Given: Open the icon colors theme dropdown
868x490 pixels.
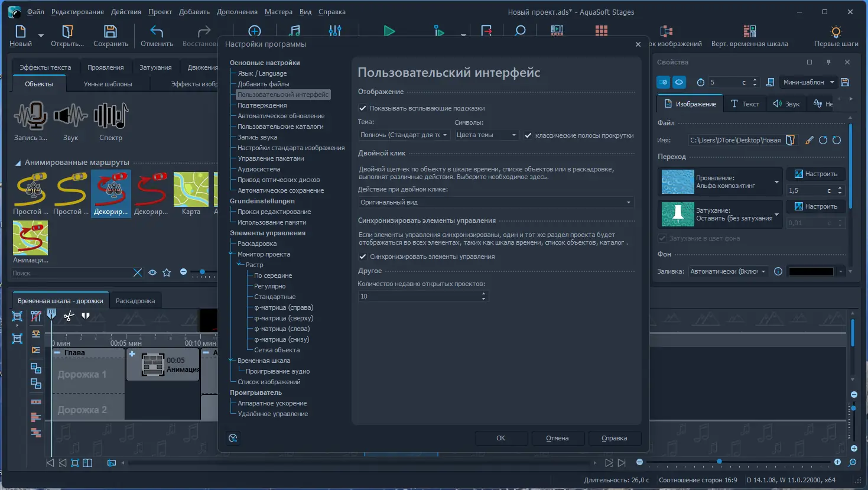Looking at the screenshot, I should click(x=486, y=135).
